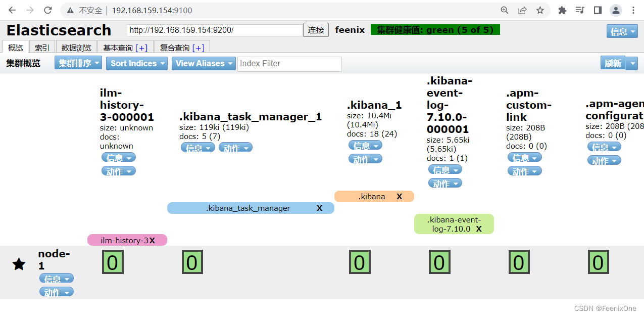Click shard 0 of .apm-agent-configuration
Viewport: 644px width, 316px height.
[598, 263]
